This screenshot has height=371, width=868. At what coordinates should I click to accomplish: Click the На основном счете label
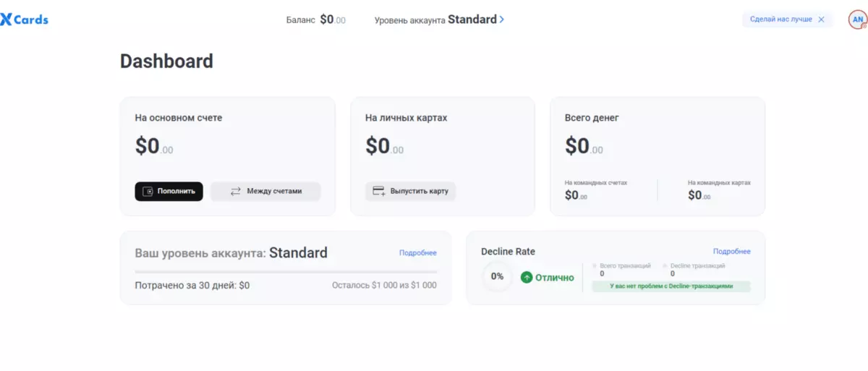(x=179, y=117)
